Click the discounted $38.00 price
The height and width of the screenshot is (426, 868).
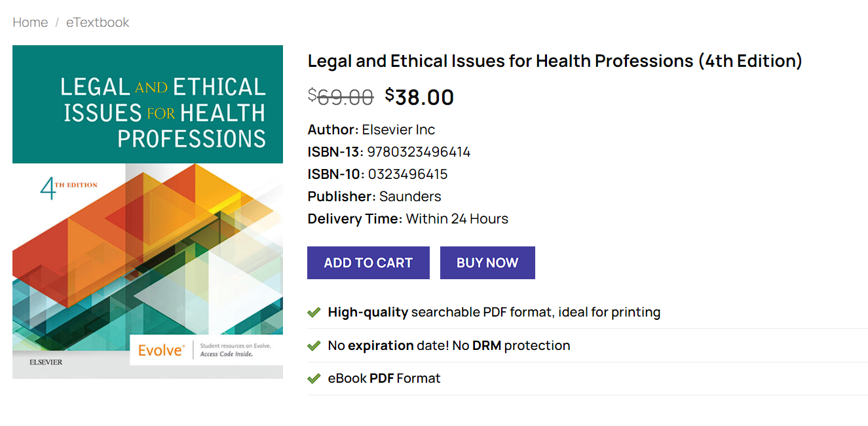tap(419, 96)
